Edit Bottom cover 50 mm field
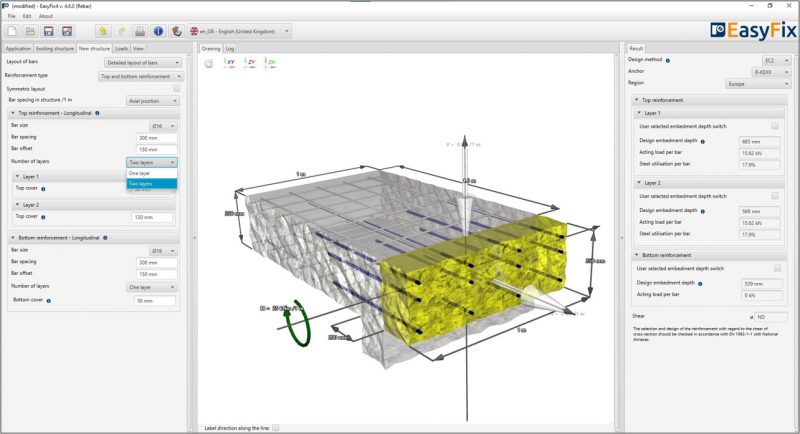Image resolution: width=800 pixels, height=434 pixels. 155,301
